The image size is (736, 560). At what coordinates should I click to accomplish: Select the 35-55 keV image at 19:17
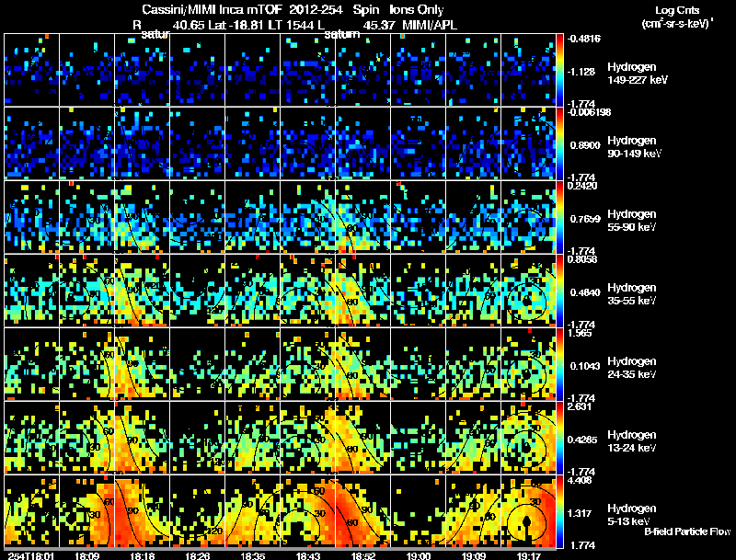click(528, 291)
